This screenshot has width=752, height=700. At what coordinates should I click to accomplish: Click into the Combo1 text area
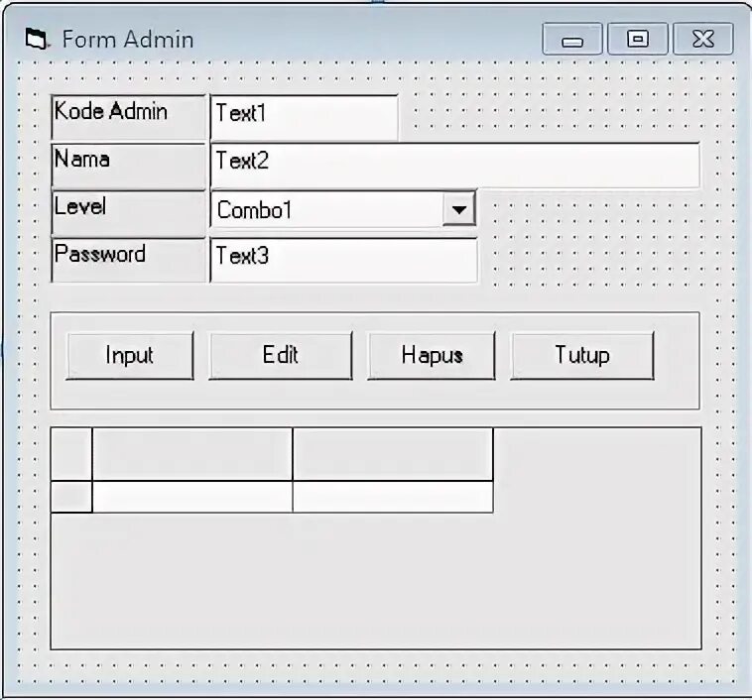(x=327, y=209)
